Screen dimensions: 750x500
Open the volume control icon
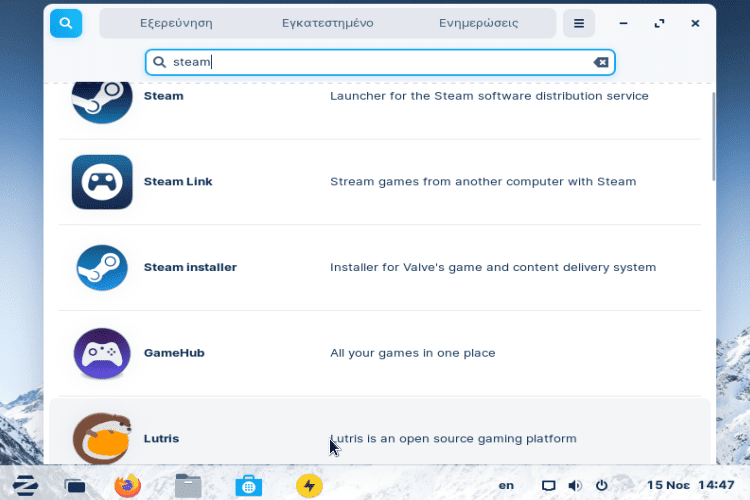pyautogui.click(x=575, y=486)
